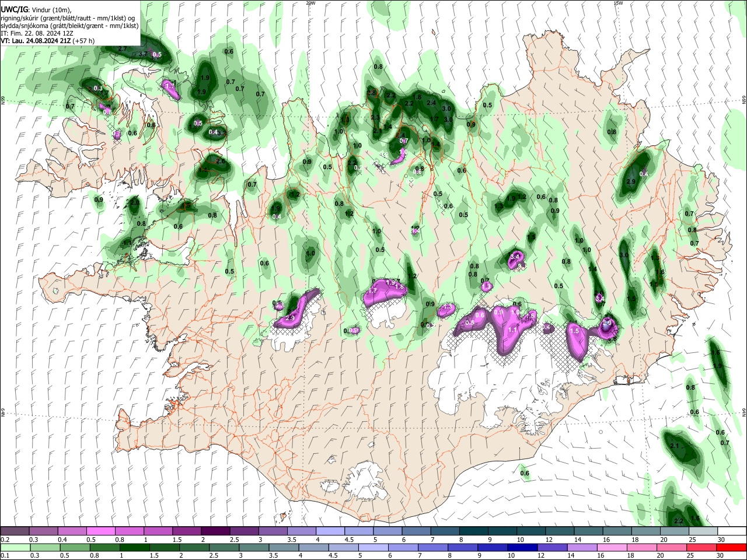
Task: Click the pale grey snow swatch between 25 and 30
Action: [703, 531]
